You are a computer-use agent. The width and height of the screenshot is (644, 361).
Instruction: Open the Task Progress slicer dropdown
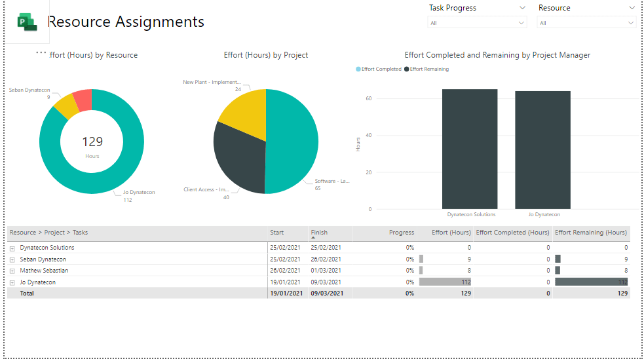(521, 23)
